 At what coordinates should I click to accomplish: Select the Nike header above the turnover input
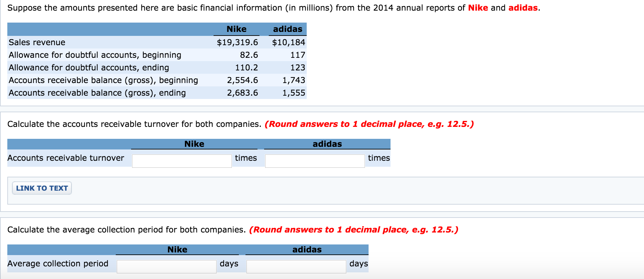195,144
